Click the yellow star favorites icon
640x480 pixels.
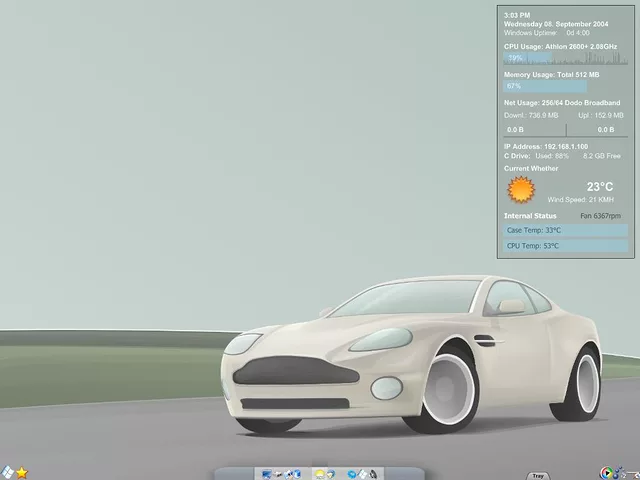[22, 473]
